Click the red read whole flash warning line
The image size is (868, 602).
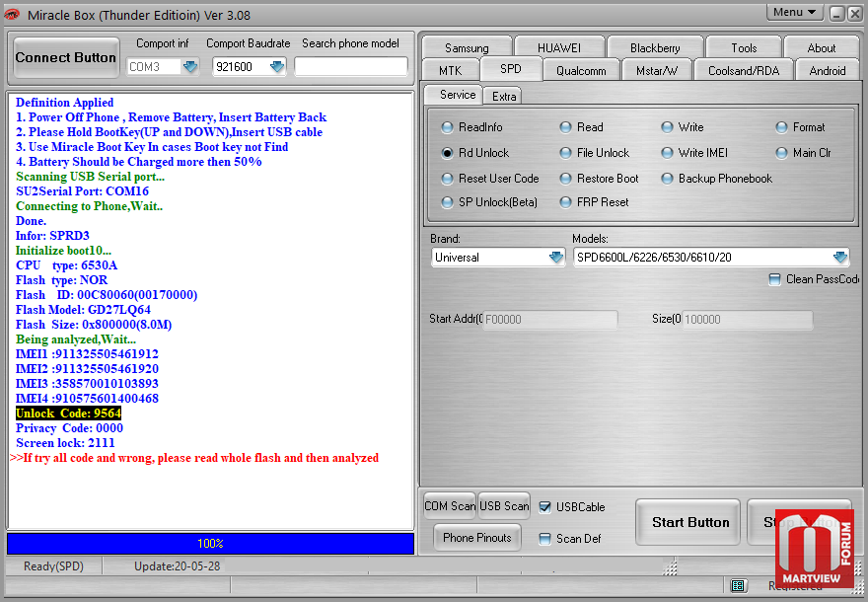click(x=194, y=458)
